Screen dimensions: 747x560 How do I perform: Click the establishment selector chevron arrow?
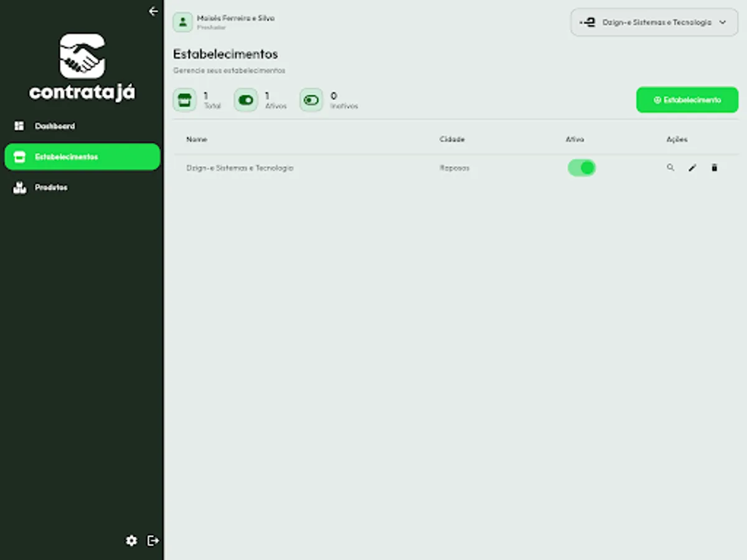[723, 22]
